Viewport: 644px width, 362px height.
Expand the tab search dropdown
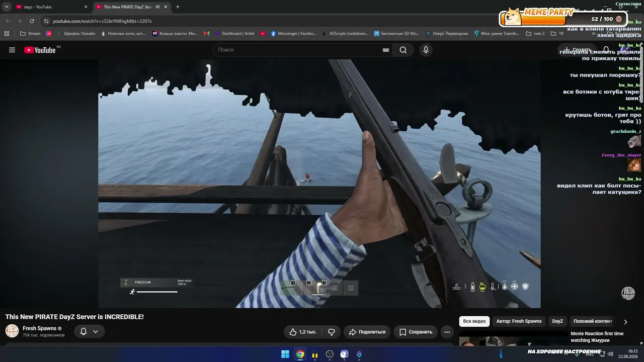tap(7, 7)
